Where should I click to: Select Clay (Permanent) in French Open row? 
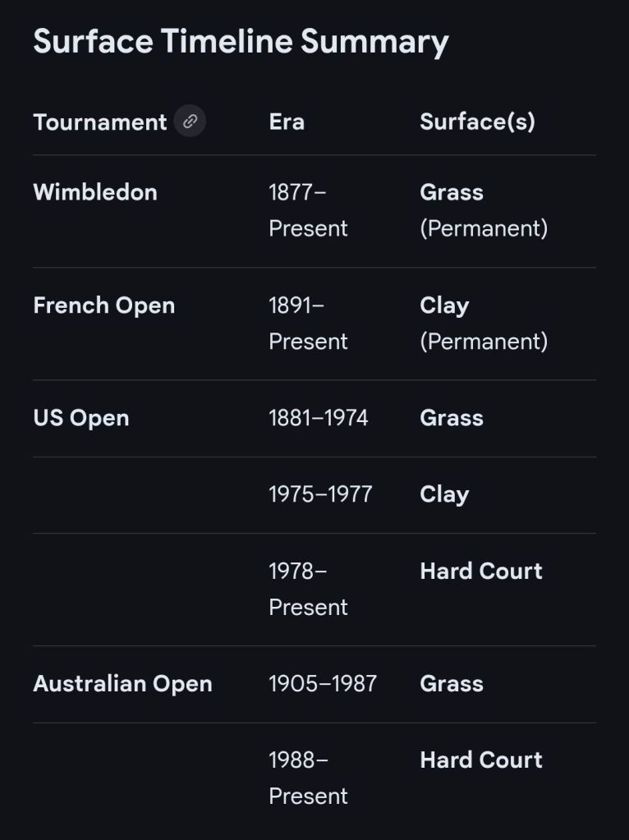(x=483, y=324)
